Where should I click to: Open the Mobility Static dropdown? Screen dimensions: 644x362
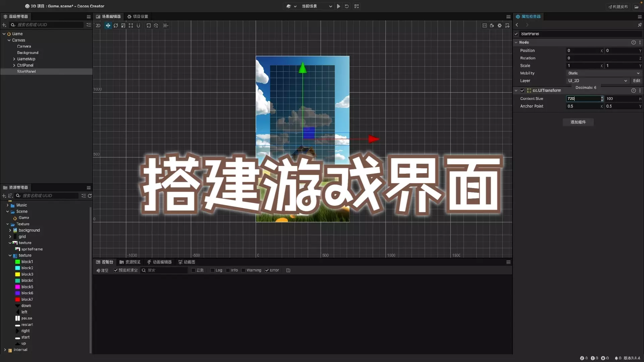pos(603,73)
